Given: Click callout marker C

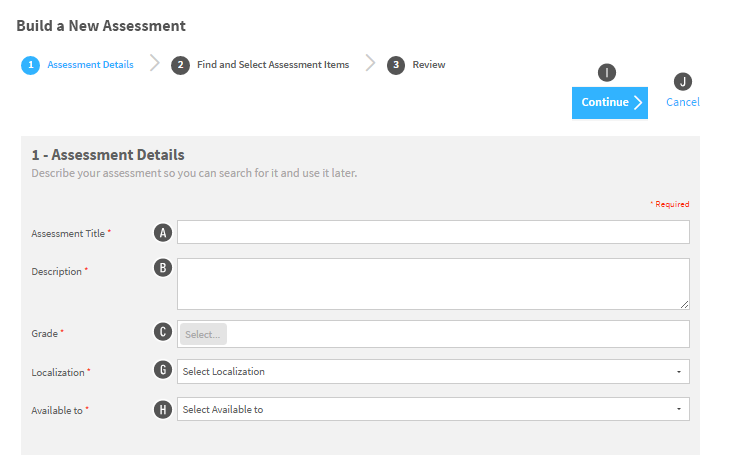Looking at the screenshot, I should point(163,331).
